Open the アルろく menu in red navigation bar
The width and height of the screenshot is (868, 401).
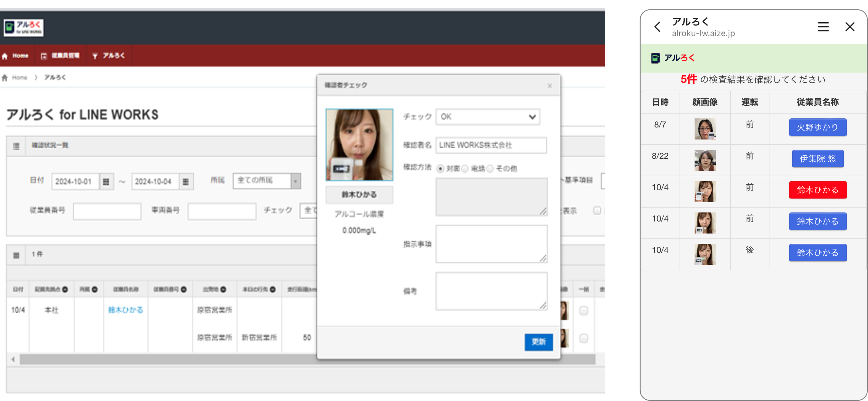click(x=109, y=56)
